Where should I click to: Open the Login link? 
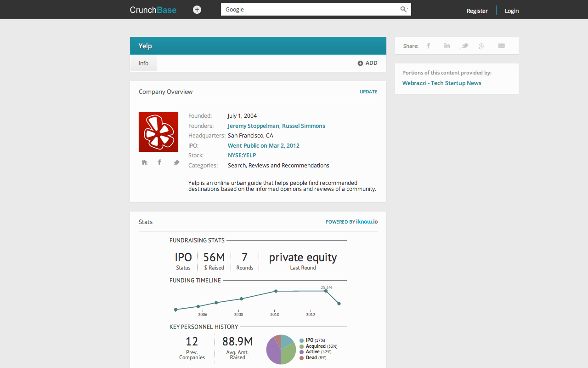[x=512, y=11]
